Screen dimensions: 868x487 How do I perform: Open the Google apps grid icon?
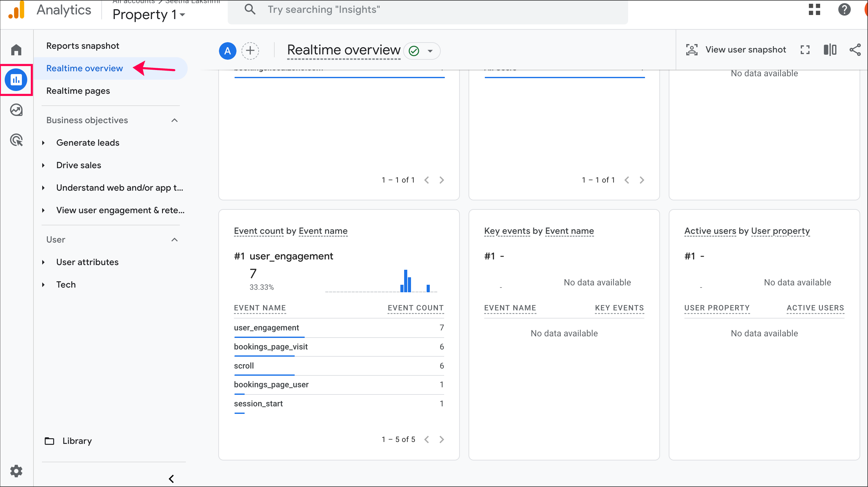click(814, 9)
